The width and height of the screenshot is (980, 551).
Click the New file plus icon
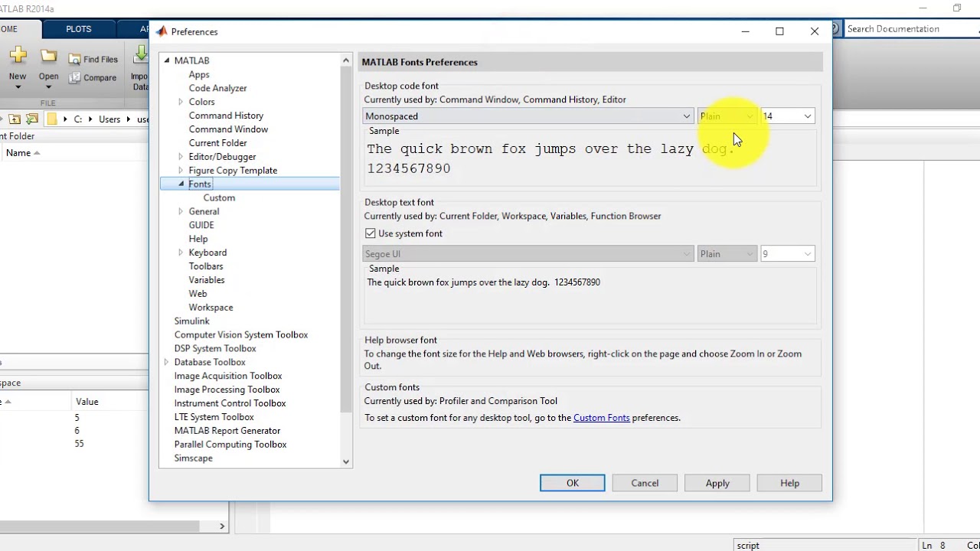pyautogui.click(x=18, y=55)
